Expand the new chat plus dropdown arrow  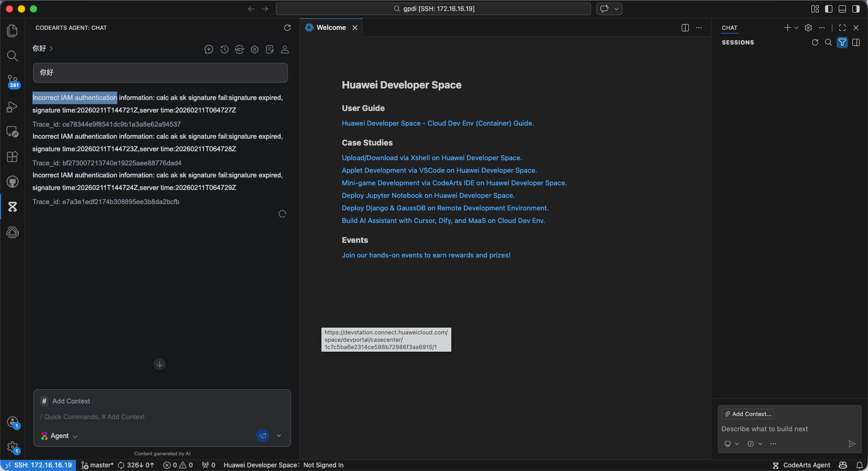(796, 28)
